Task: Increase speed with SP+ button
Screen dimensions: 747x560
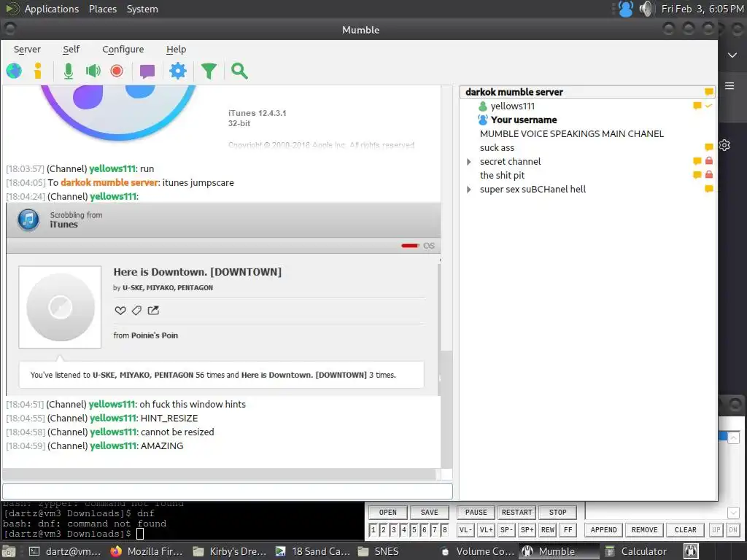Action: 527,530
